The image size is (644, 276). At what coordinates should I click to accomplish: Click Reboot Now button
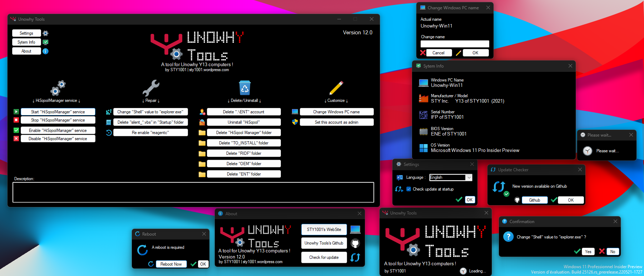[171, 264]
